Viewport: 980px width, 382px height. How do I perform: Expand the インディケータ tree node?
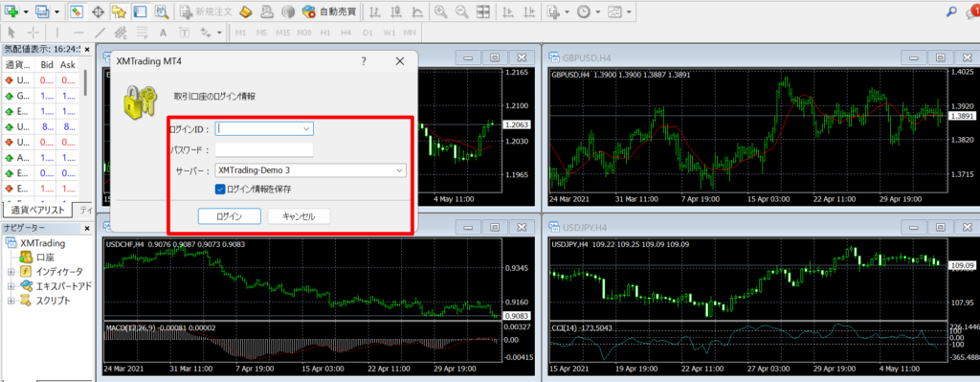point(11,271)
